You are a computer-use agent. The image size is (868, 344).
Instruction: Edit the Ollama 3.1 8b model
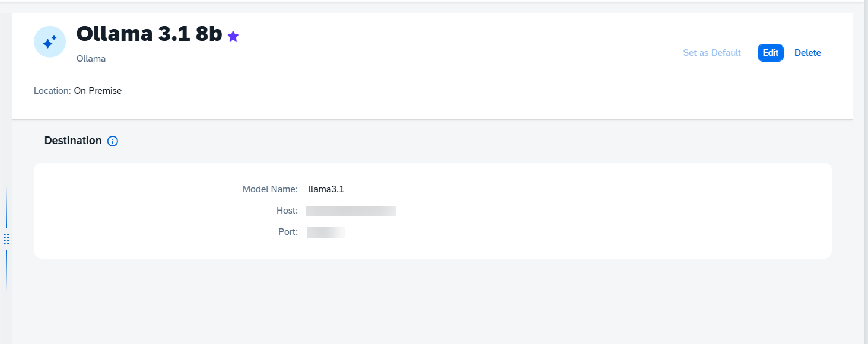pos(771,53)
